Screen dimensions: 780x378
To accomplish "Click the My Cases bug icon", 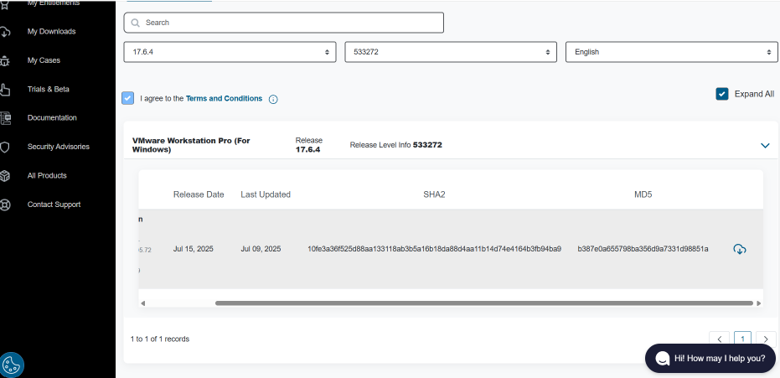I will (x=4, y=61).
